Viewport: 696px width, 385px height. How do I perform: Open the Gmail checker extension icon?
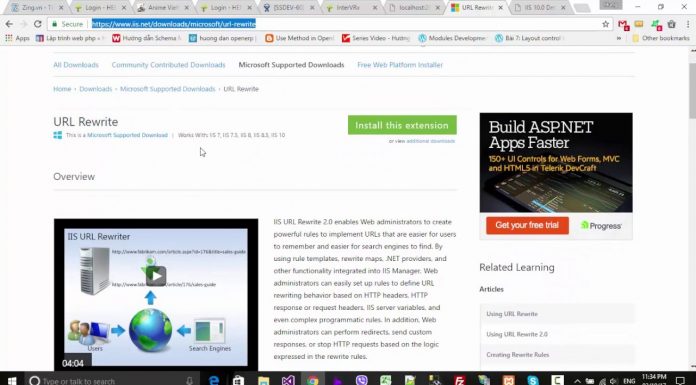pyautogui.click(x=623, y=24)
